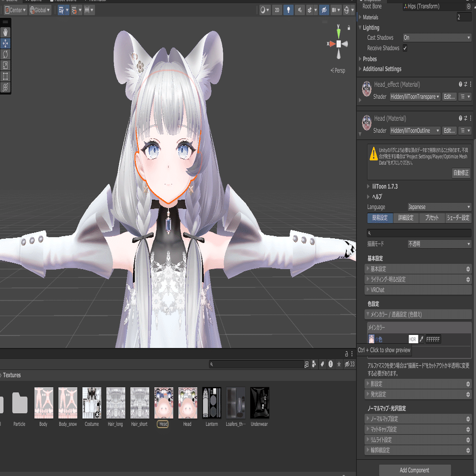
Task: Click the Add Component button
Action: coord(414,470)
